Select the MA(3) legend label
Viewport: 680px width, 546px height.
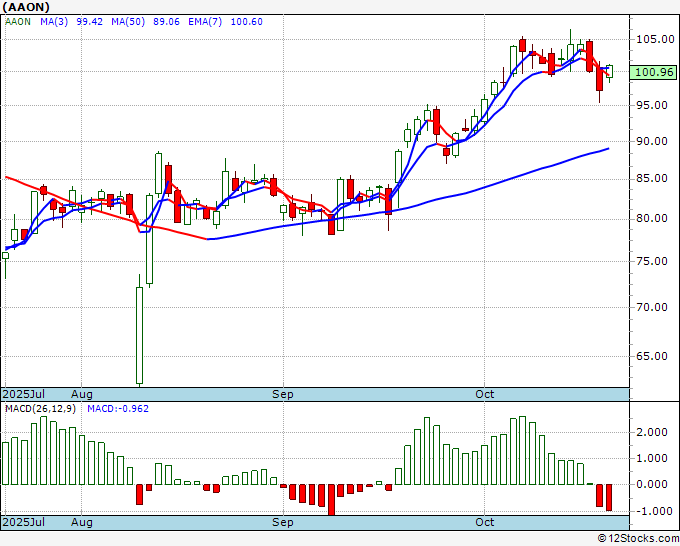point(54,22)
